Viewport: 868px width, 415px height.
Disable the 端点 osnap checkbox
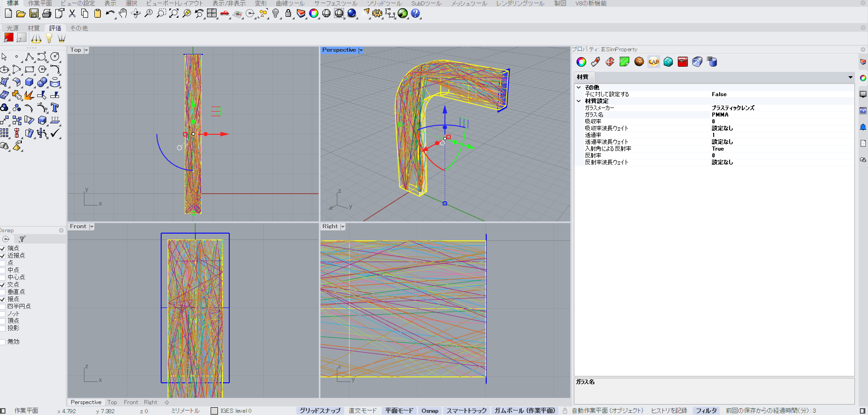(3, 248)
